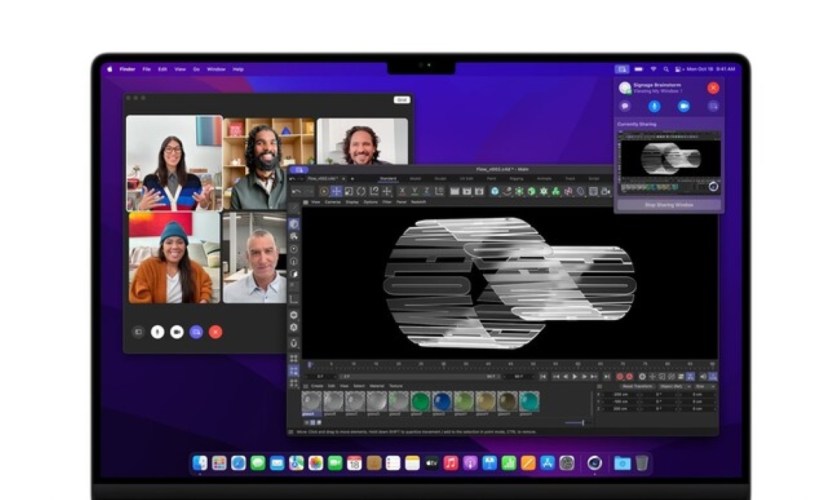Open Messages from the Dock

(x=258, y=463)
